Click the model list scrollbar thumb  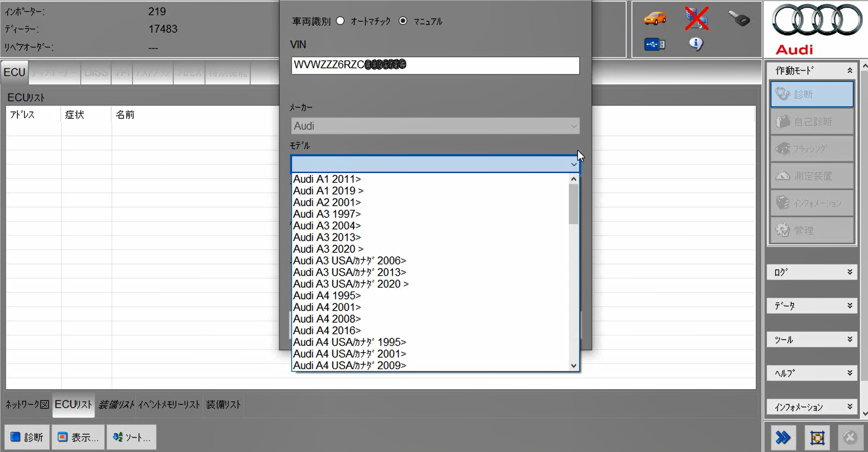574,204
